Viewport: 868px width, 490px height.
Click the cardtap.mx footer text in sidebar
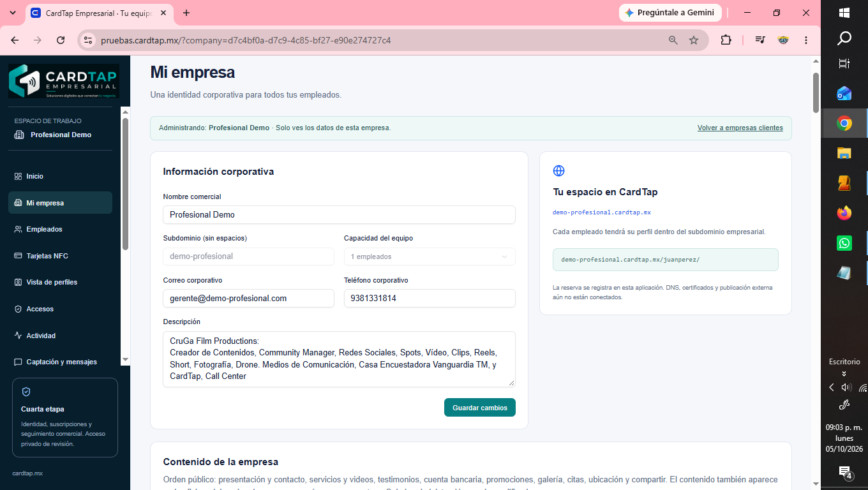[x=27, y=473]
